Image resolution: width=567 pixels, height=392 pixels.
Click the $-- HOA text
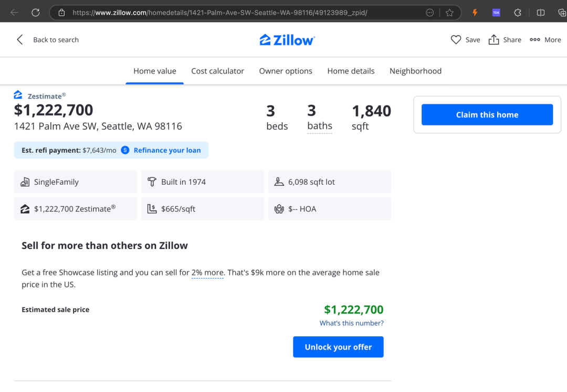click(x=302, y=209)
